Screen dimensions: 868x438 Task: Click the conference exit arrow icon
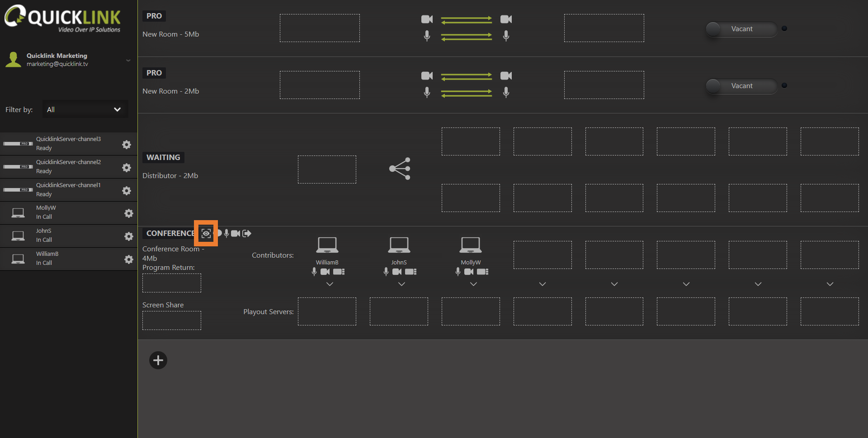(x=247, y=233)
